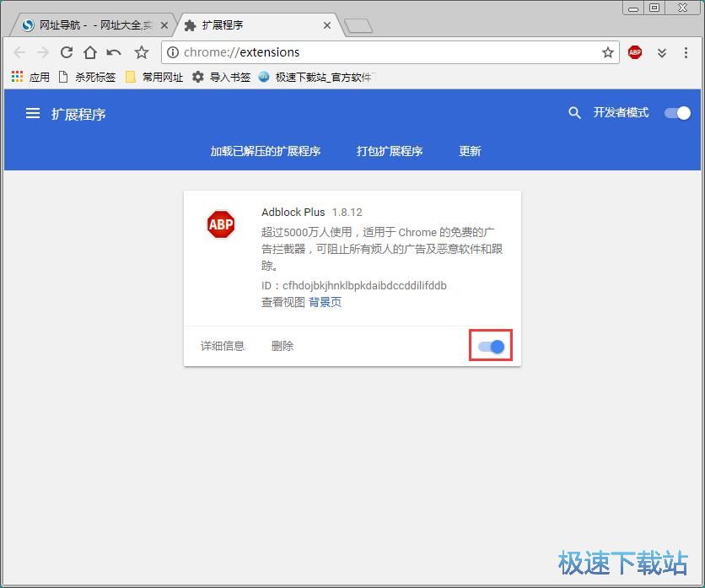The height and width of the screenshot is (588, 705).
Task: Click 删除 to remove Adblock Plus
Action: tap(283, 346)
